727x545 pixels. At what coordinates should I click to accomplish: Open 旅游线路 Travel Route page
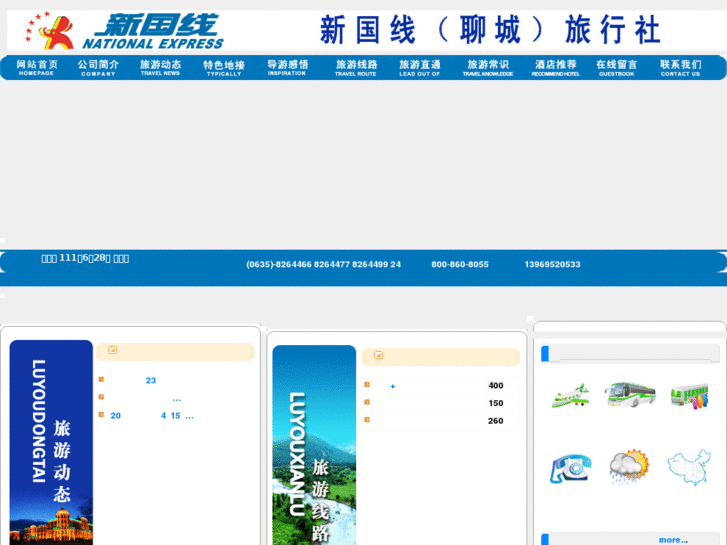356,68
